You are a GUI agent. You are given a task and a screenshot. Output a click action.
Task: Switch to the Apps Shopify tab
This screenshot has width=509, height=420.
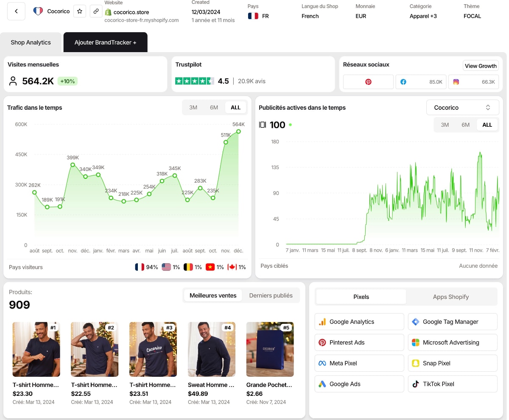click(x=451, y=297)
